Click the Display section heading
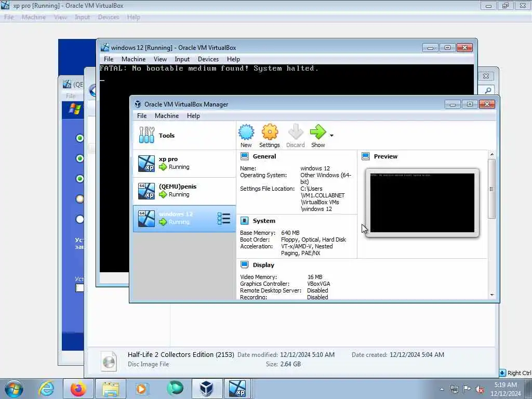This screenshot has height=399, width=532. (263, 265)
